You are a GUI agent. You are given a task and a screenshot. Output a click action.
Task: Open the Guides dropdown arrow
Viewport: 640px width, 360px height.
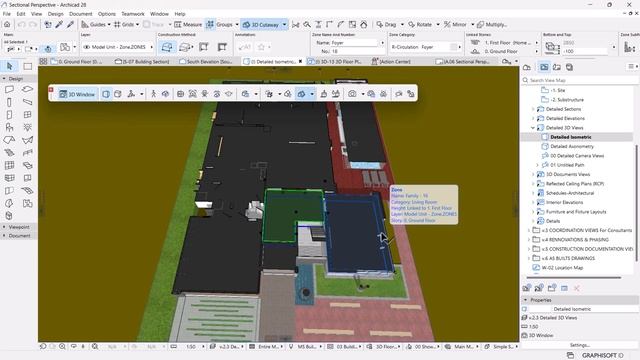point(109,24)
